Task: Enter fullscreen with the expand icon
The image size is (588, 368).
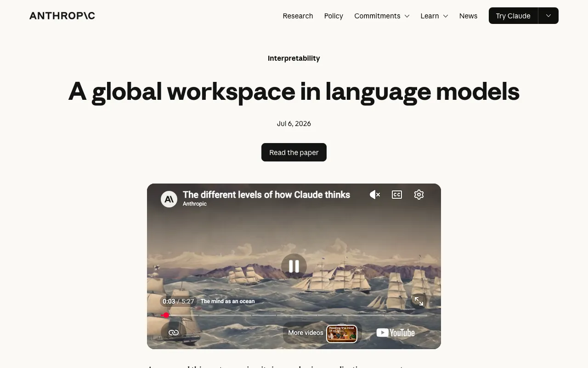Action: coord(419,301)
